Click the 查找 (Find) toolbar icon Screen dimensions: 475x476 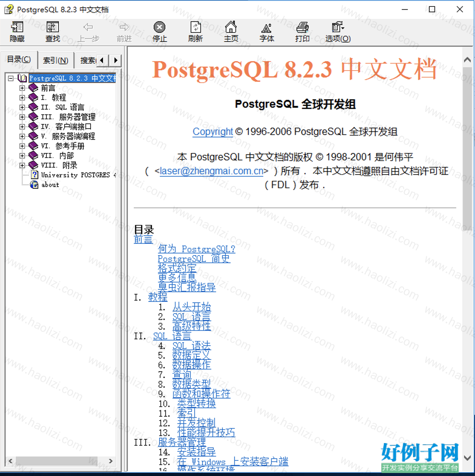tap(53, 27)
